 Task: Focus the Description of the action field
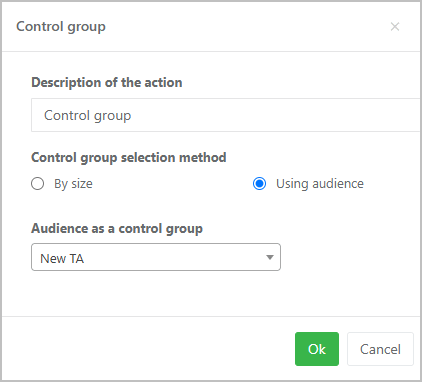click(x=226, y=115)
